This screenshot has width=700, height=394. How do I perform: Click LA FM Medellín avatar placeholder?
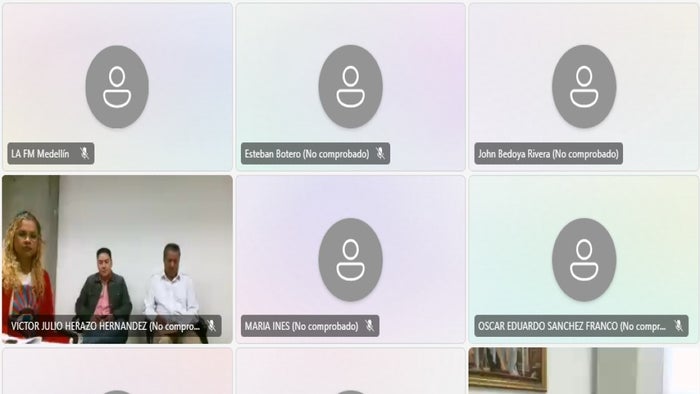[117, 87]
